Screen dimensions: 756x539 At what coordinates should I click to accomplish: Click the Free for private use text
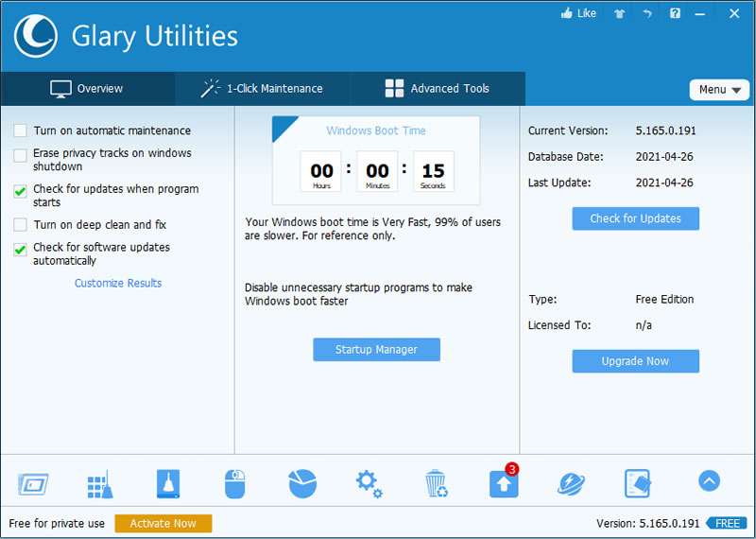click(x=57, y=524)
